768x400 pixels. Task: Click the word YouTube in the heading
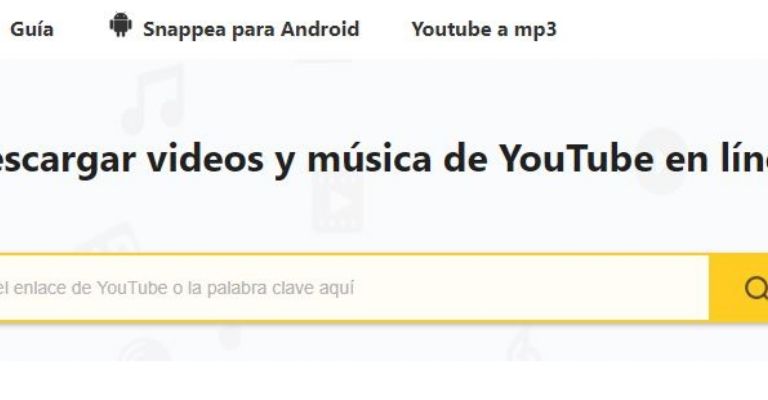pyautogui.click(x=576, y=158)
